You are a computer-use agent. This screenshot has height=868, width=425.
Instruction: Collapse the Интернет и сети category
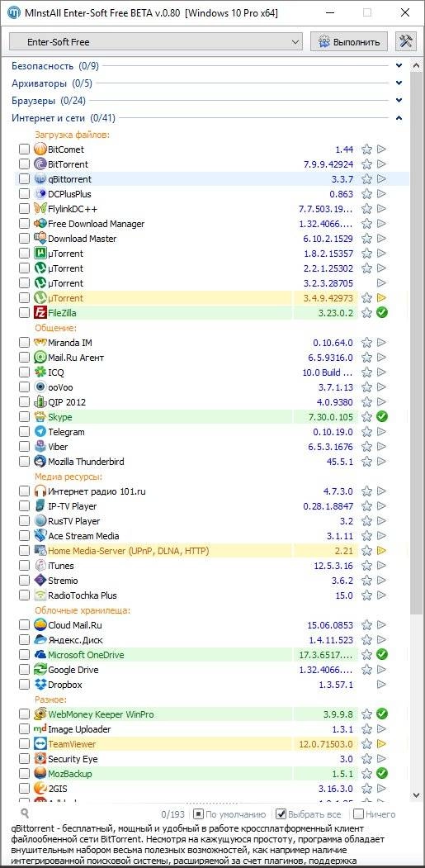[x=399, y=118]
